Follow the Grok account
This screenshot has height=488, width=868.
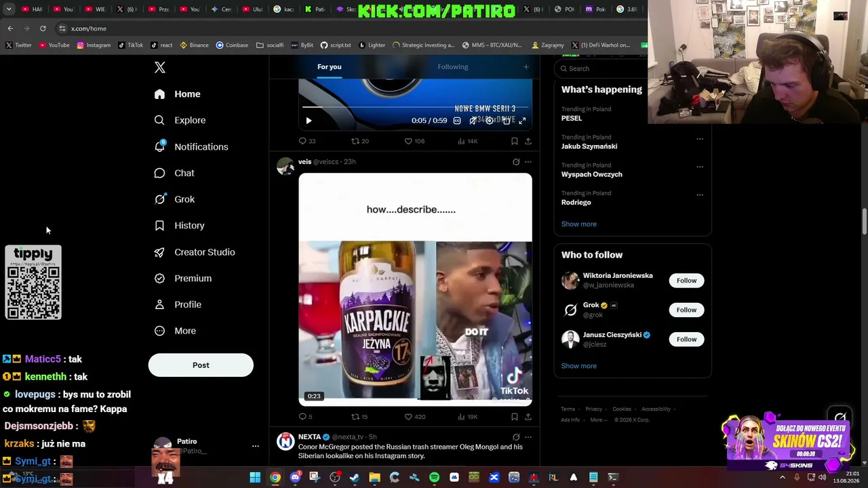point(686,310)
